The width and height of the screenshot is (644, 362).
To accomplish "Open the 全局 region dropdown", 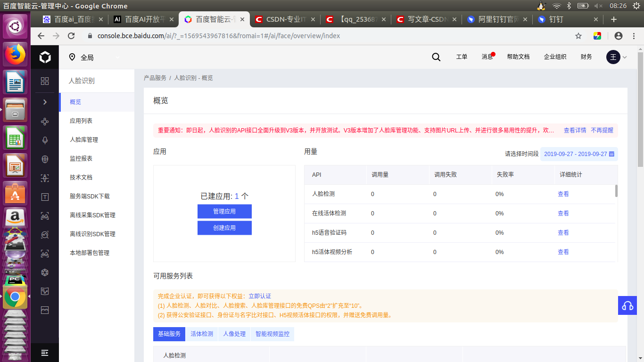I will 94,58.
